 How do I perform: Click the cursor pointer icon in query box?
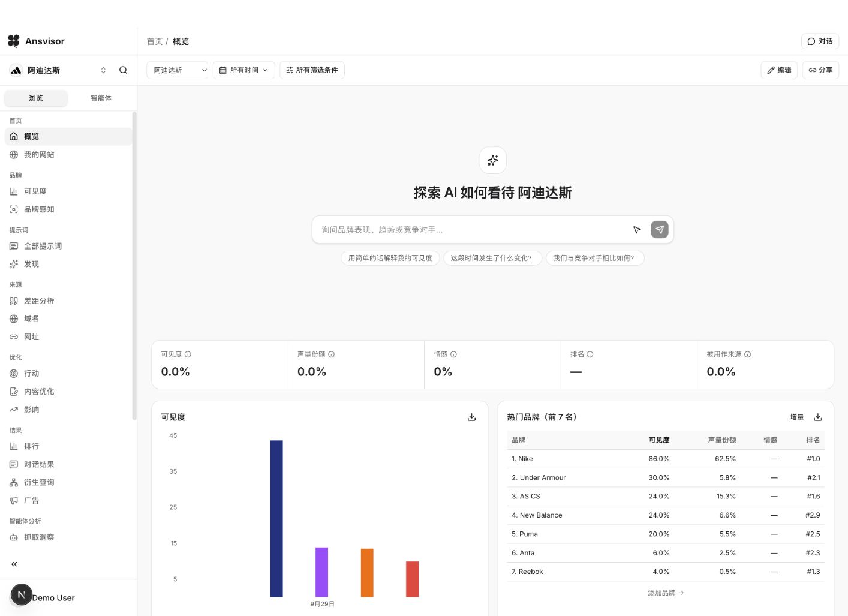637,230
